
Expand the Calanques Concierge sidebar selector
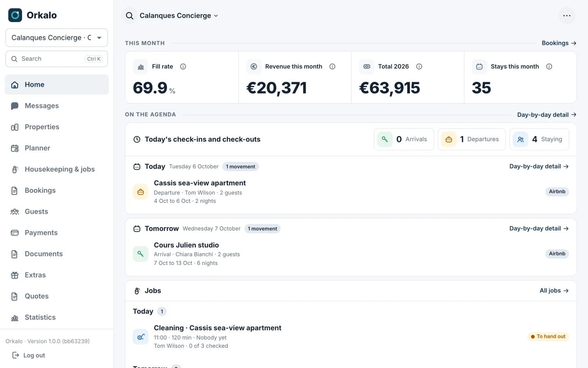pos(57,38)
